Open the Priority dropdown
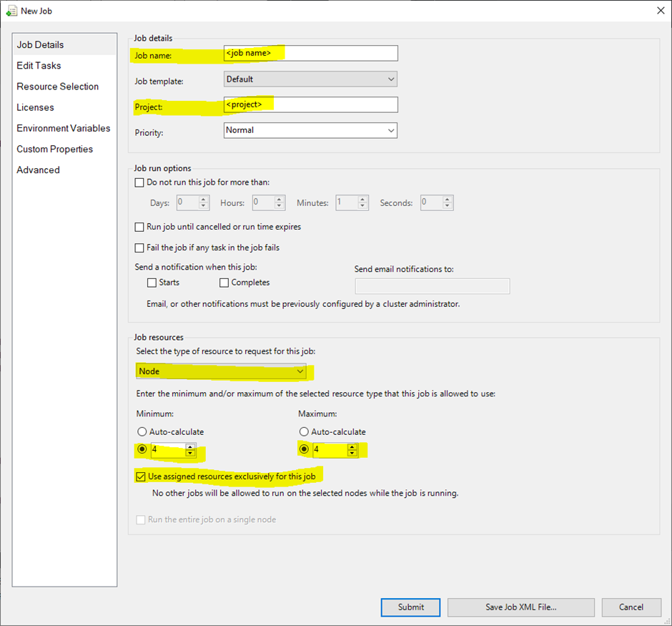This screenshot has height=626, width=672. (x=311, y=130)
